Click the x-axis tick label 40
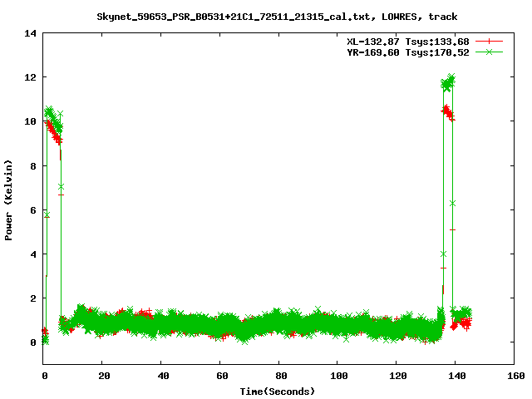 tap(163, 376)
